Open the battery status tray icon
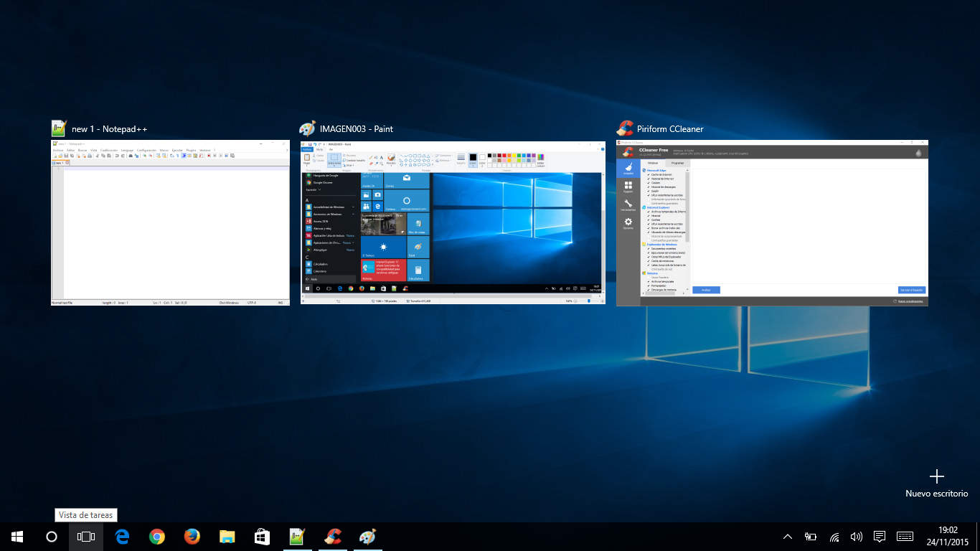 pyautogui.click(x=811, y=537)
